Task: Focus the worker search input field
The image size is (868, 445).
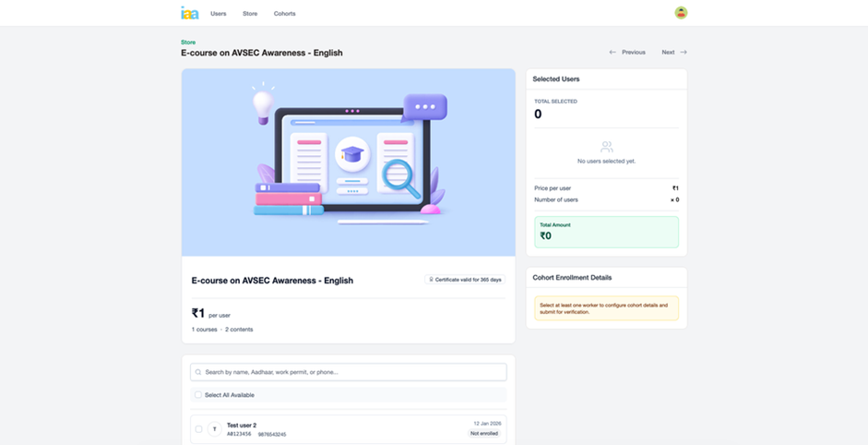Action: (351, 372)
